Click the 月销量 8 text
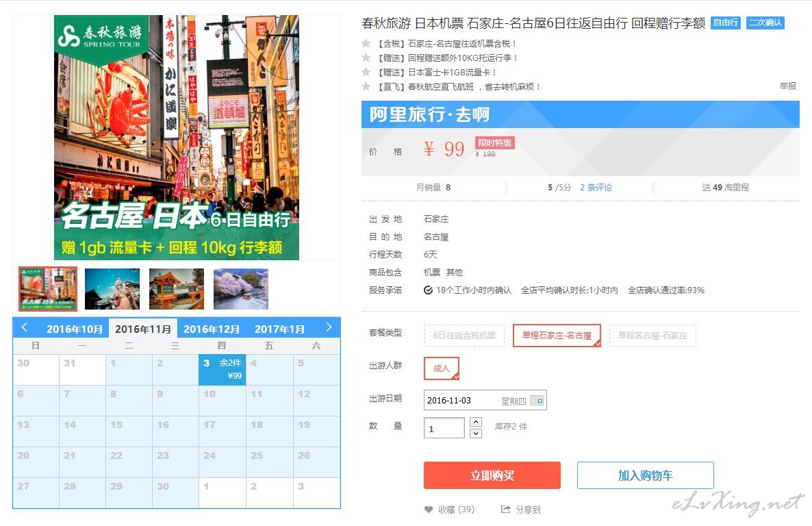This screenshot has height=526, width=812. tap(433, 188)
